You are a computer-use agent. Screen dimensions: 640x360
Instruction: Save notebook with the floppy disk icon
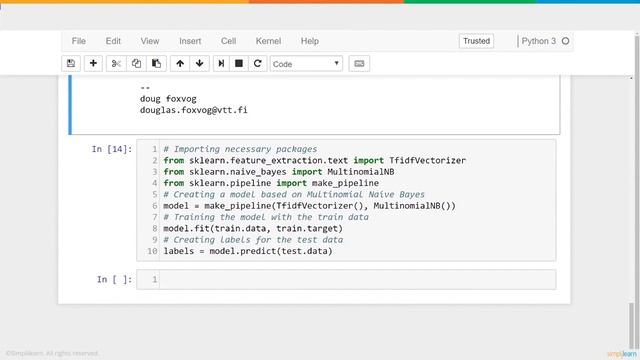click(71, 64)
